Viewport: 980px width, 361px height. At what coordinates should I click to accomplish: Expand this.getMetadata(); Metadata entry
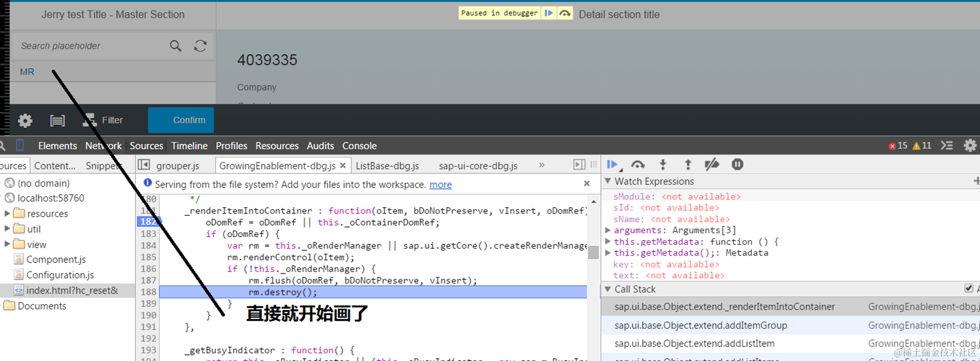pyautogui.click(x=608, y=253)
